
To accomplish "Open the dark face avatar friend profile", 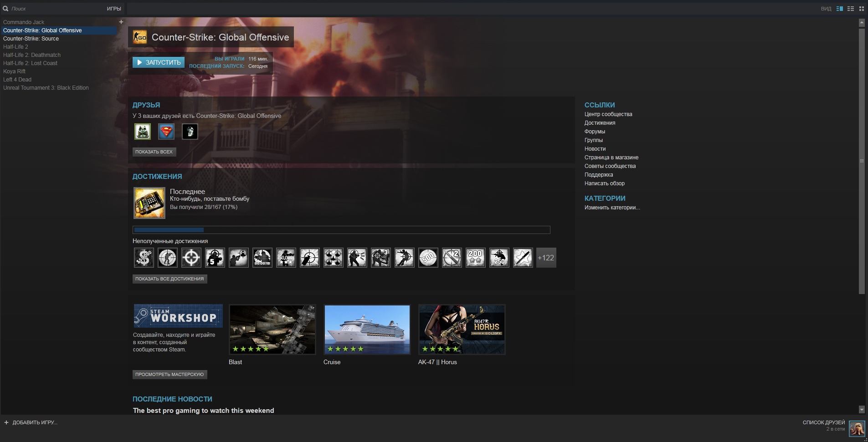I will click(x=190, y=132).
